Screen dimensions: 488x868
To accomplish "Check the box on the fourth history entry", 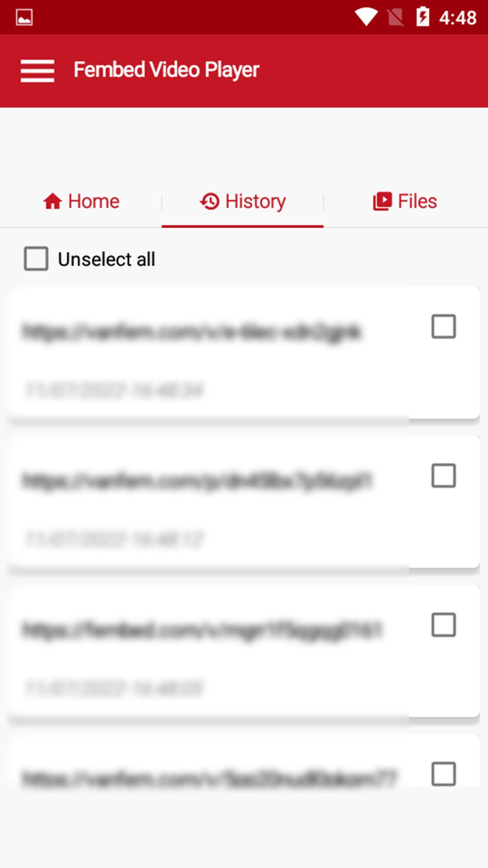I will pyautogui.click(x=444, y=774).
